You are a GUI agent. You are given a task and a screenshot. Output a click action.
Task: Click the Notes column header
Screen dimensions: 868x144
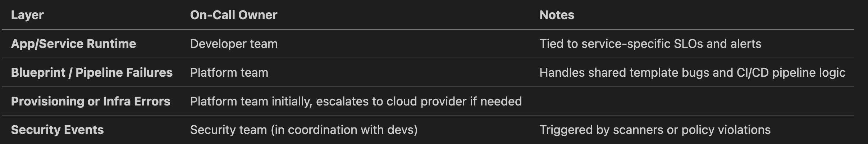[557, 15]
